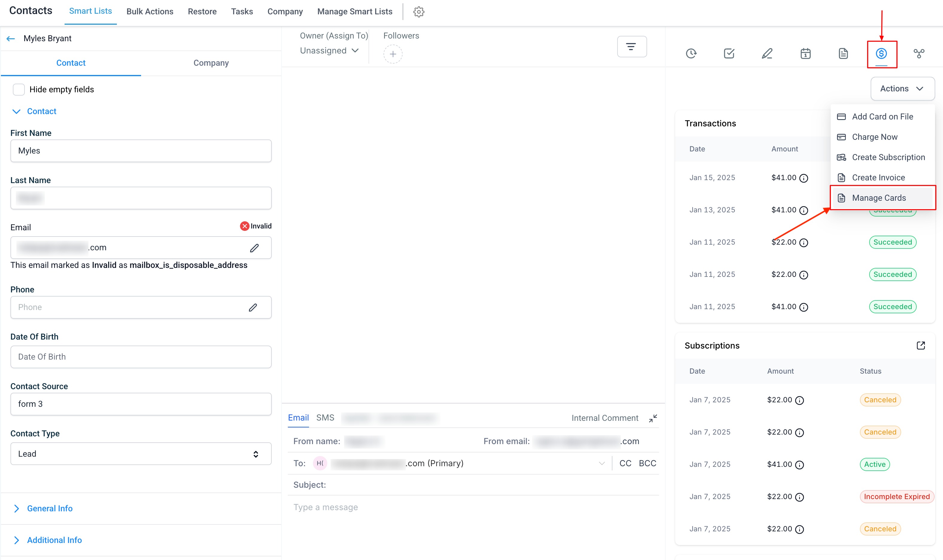Choose Create Subscription menu item

882,157
